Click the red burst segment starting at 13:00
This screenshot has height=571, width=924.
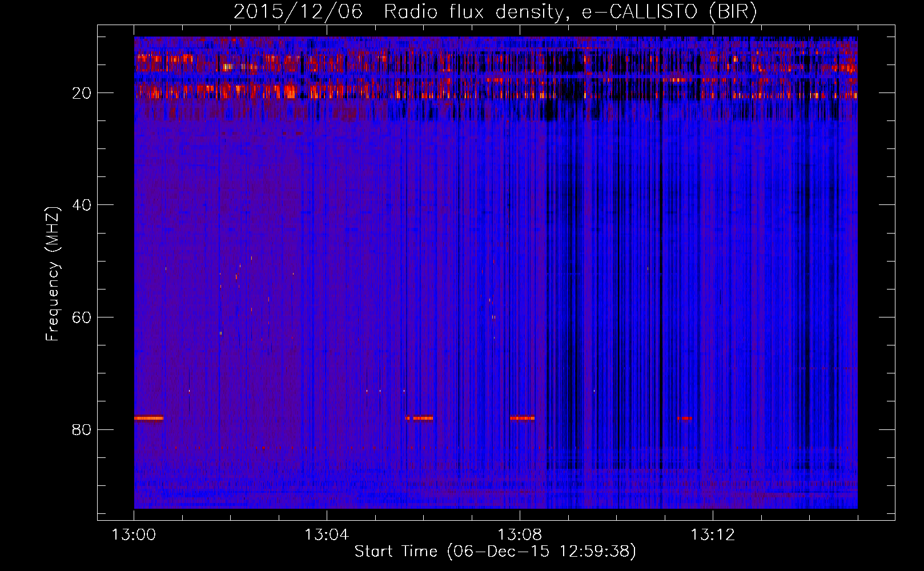[x=149, y=419]
